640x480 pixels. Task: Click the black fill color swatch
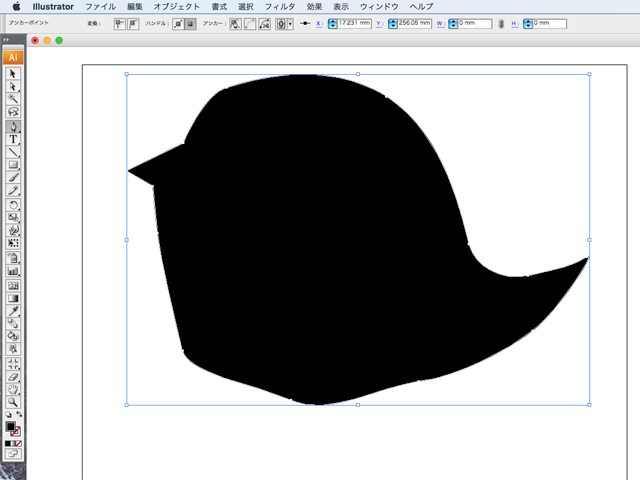(11, 427)
